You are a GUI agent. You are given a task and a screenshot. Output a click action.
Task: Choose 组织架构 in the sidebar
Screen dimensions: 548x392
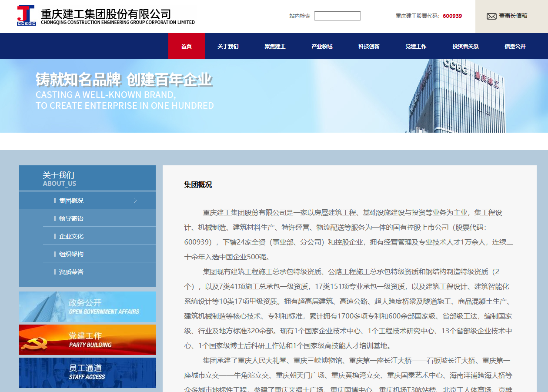71,254
